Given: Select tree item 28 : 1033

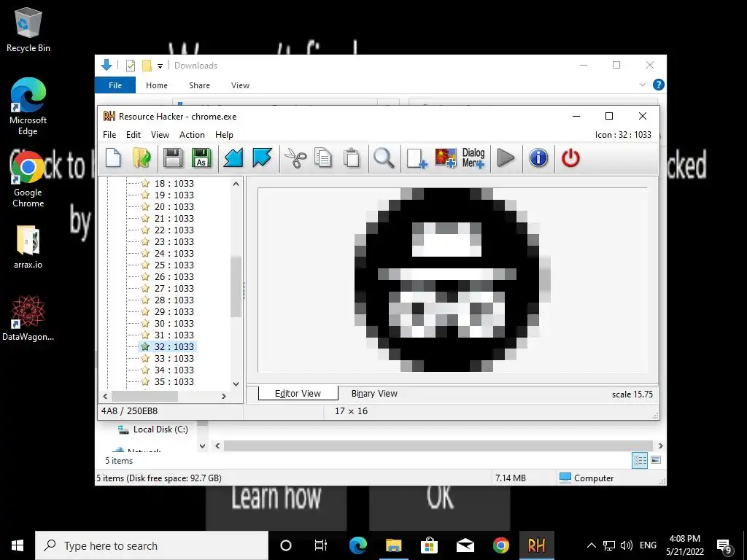Looking at the screenshot, I should click(x=174, y=300).
